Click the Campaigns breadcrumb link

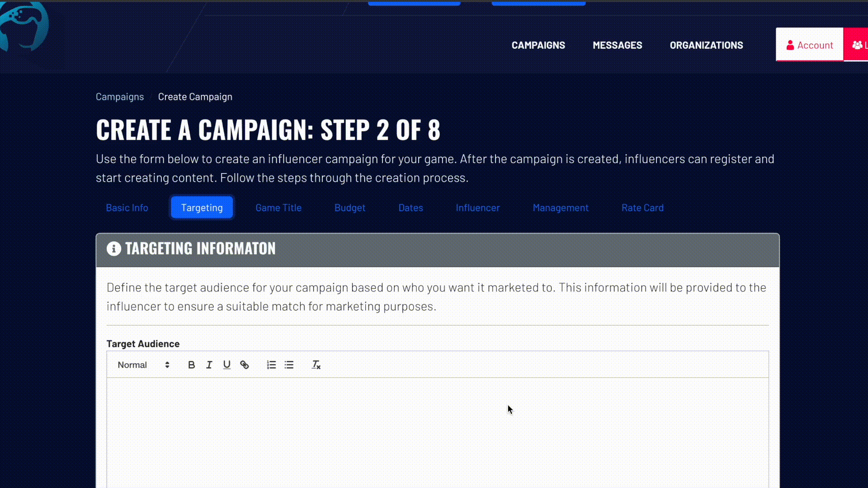[119, 96]
